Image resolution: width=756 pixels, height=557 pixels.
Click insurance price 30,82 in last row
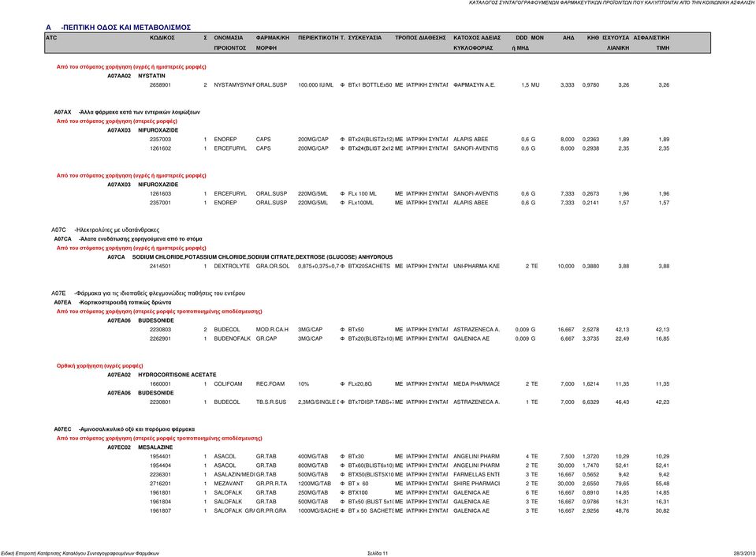pyautogui.click(x=662, y=511)
